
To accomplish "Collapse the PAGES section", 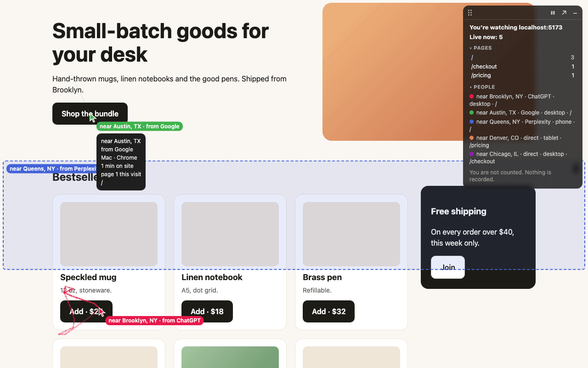I will tap(481, 48).
